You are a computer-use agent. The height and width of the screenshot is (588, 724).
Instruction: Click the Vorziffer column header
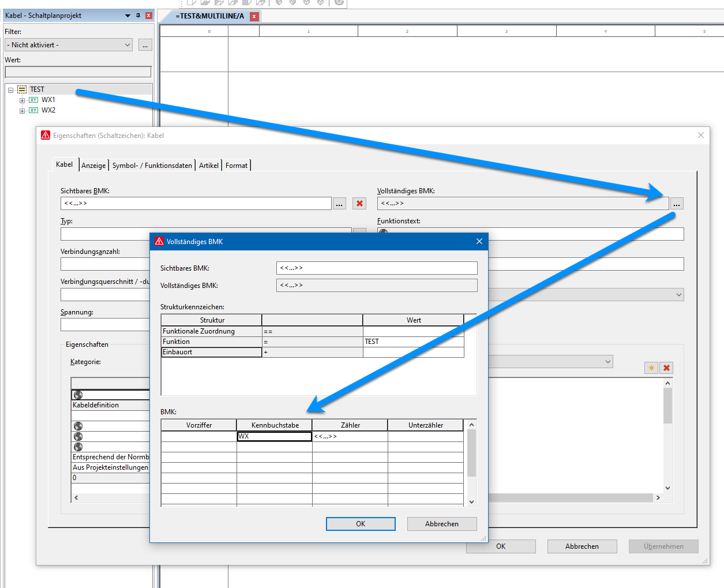pyautogui.click(x=199, y=425)
